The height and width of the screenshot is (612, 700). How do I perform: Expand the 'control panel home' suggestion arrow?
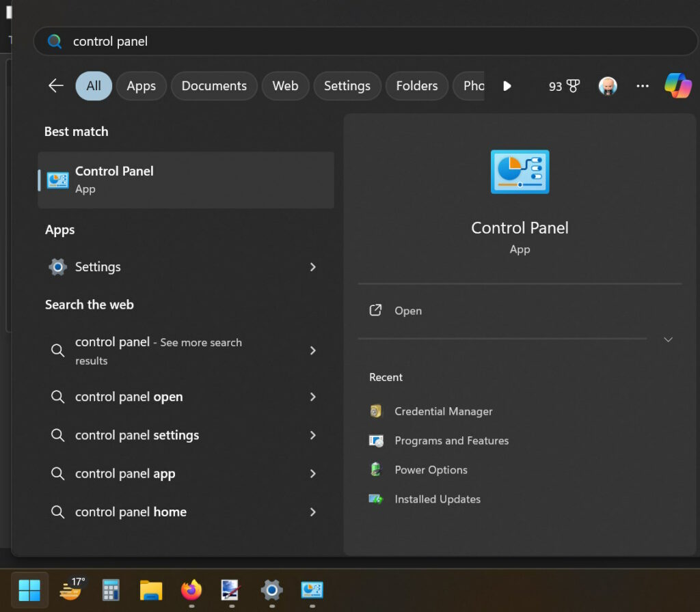[313, 512]
